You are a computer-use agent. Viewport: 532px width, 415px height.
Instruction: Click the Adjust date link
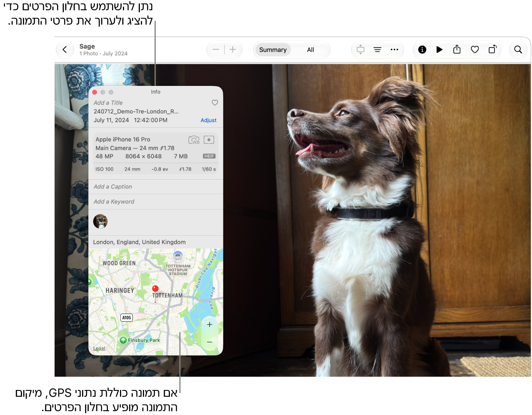tap(208, 120)
